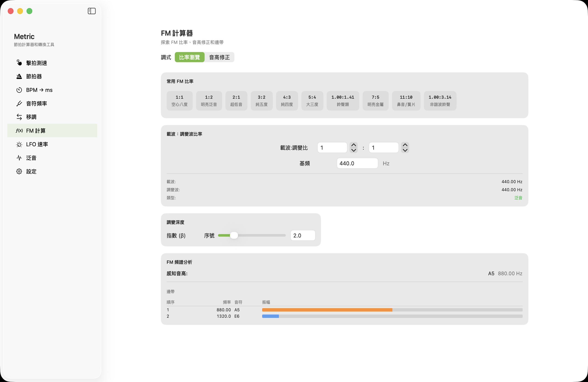The height and width of the screenshot is (382, 588).
Task: Click the modulator ratio input field
Action: pos(384,148)
